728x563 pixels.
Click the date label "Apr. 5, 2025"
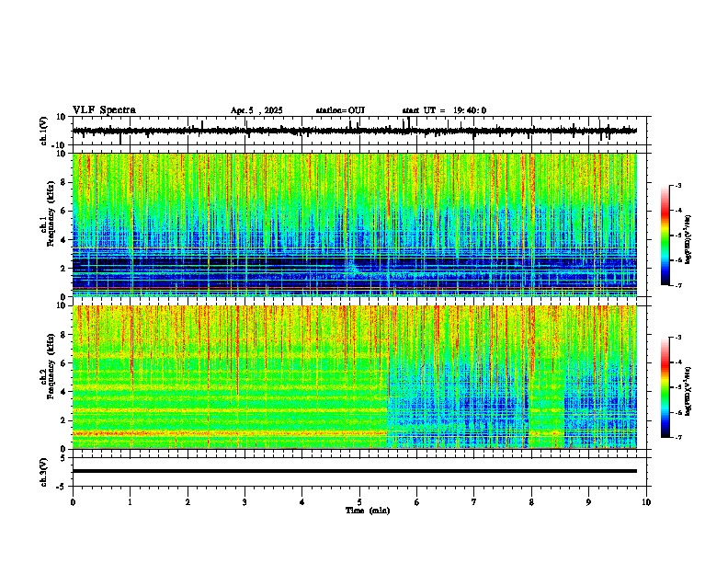256,110
